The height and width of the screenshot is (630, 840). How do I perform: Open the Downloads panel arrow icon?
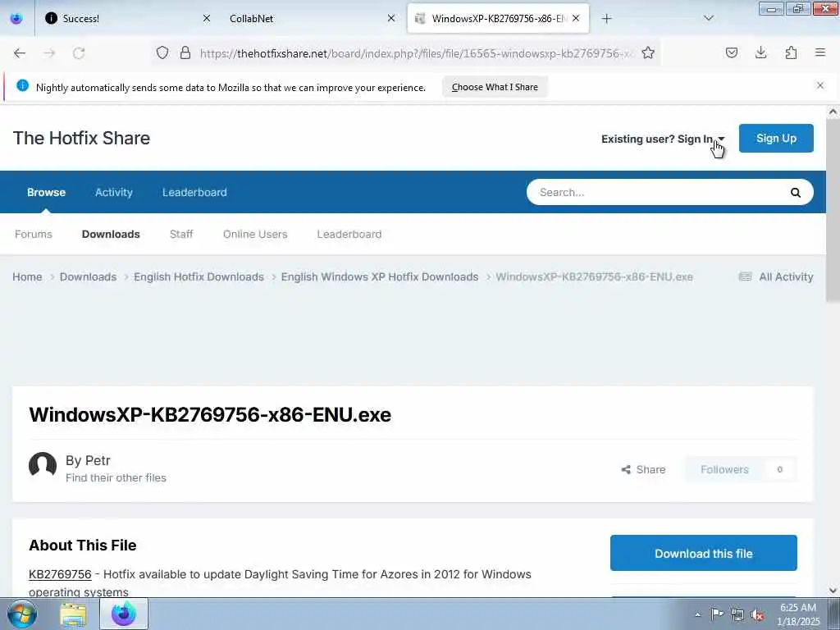(x=760, y=52)
